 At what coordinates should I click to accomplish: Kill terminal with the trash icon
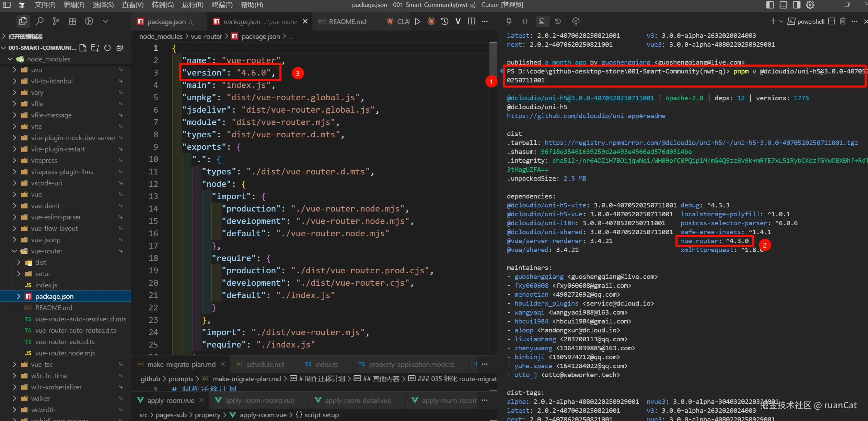click(843, 21)
